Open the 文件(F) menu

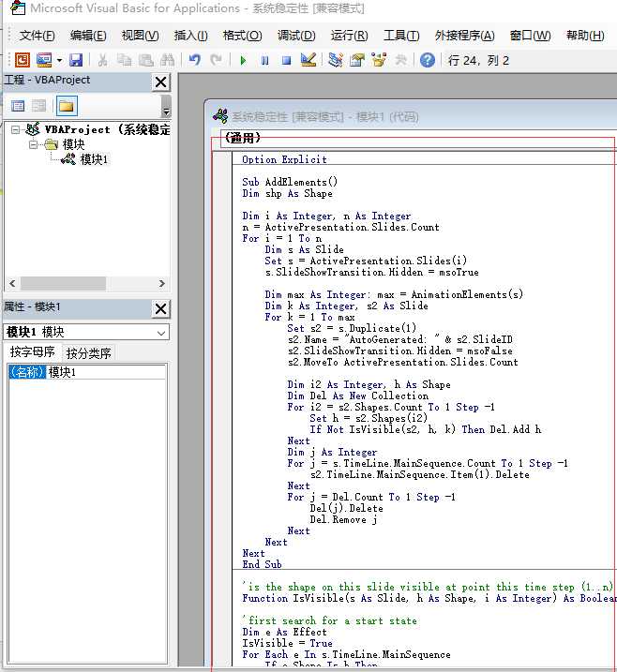(37, 35)
